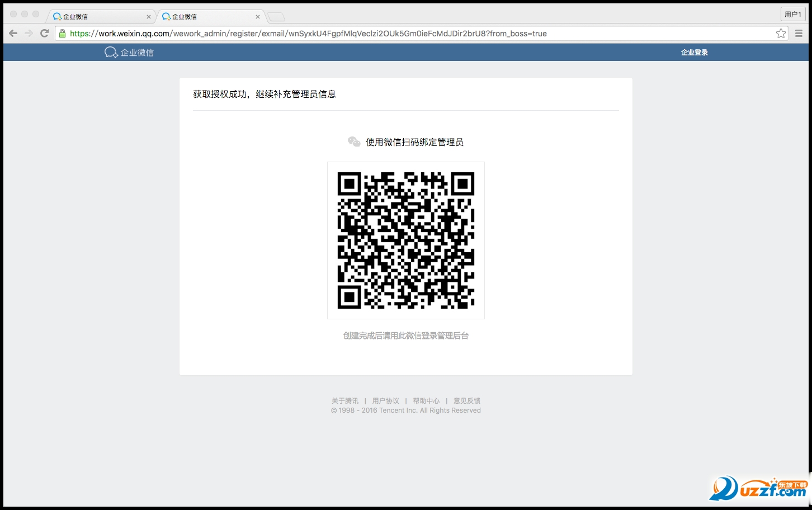The height and width of the screenshot is (510, 812).
Task: Open the 关于腾讯 footer link
Action: pos(345,401)
